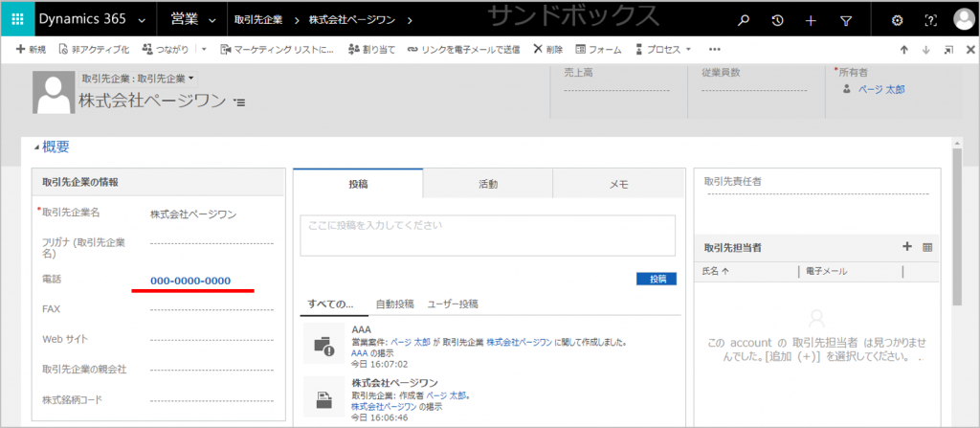
Task: Open grid view icon in 取引先担当者 panel
Action: tap(926, 247)
